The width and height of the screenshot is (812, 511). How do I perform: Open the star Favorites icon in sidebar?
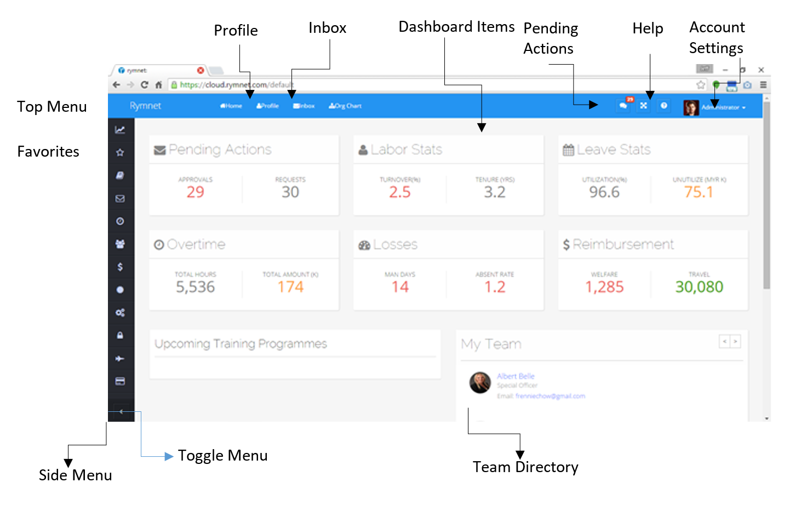coord(120,153)
